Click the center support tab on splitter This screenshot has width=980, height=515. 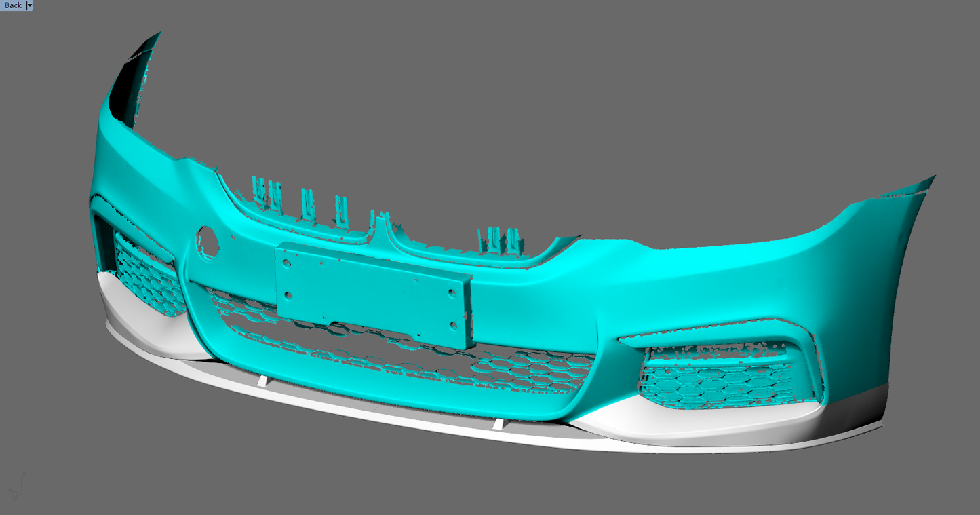point(498,424)
